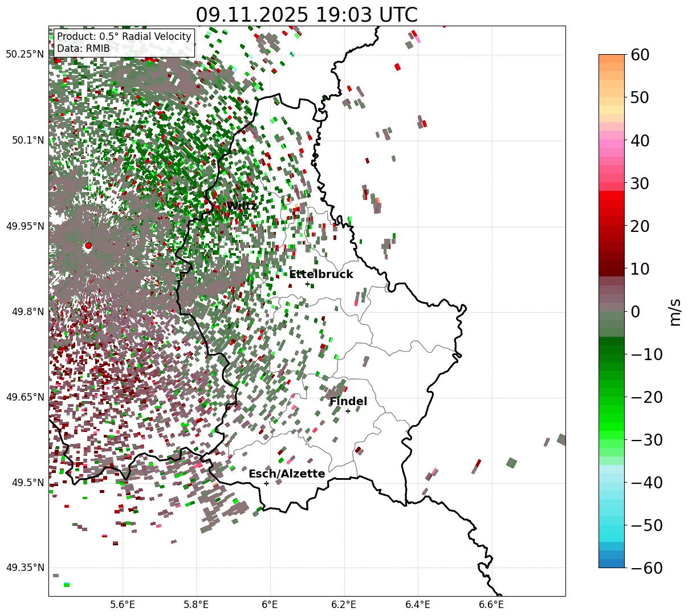Click the Findel city label
The width and height of the screenshot is (688, 616).
[x=348, y=402]
